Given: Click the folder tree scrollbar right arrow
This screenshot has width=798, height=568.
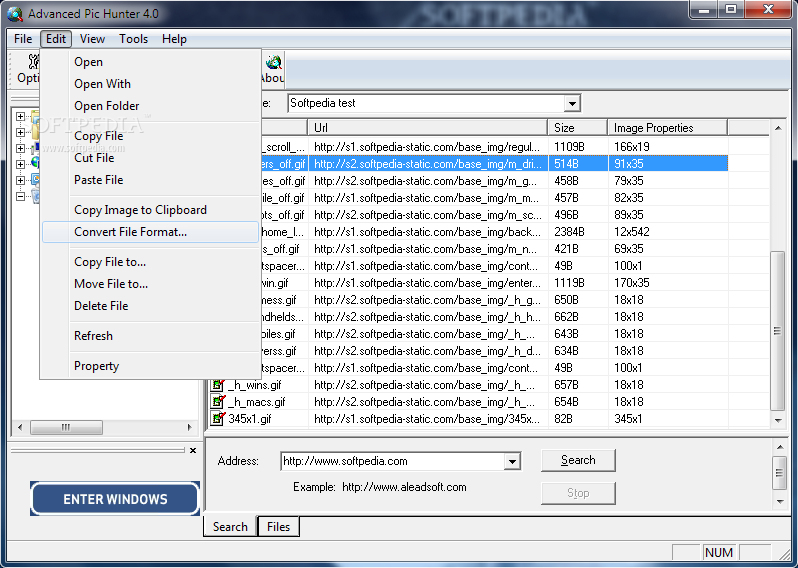Looking at the screenshot, I should point(190,427).
